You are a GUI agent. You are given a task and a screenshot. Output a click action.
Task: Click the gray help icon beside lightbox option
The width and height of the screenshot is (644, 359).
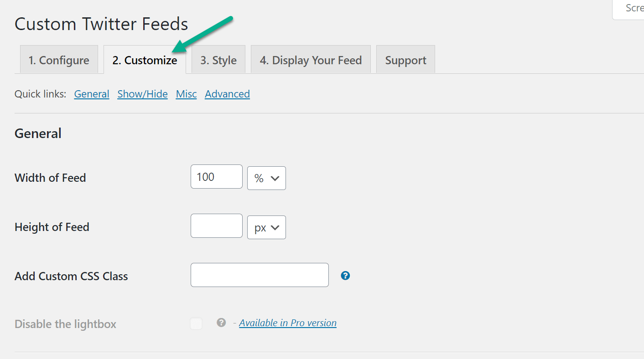(221, 323)
